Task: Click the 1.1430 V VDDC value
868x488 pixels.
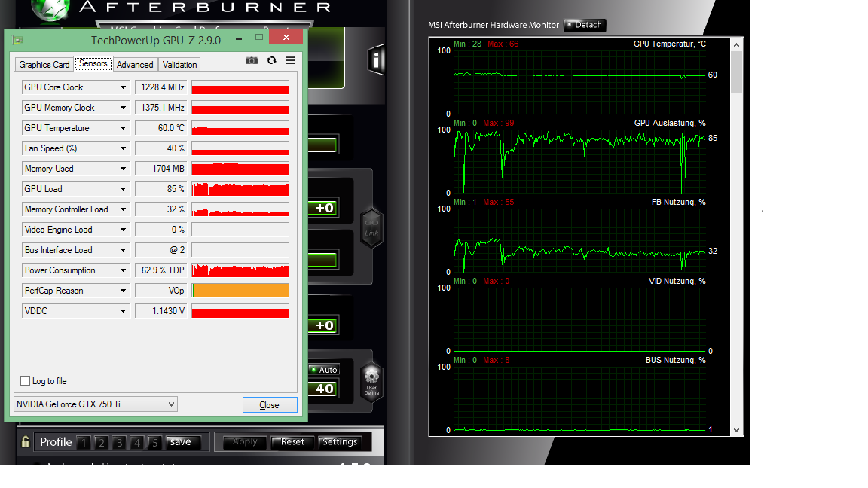Action: coord(161,311)
